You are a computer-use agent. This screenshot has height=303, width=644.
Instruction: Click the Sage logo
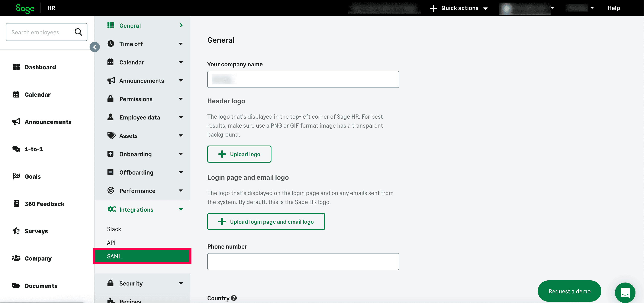25,8
